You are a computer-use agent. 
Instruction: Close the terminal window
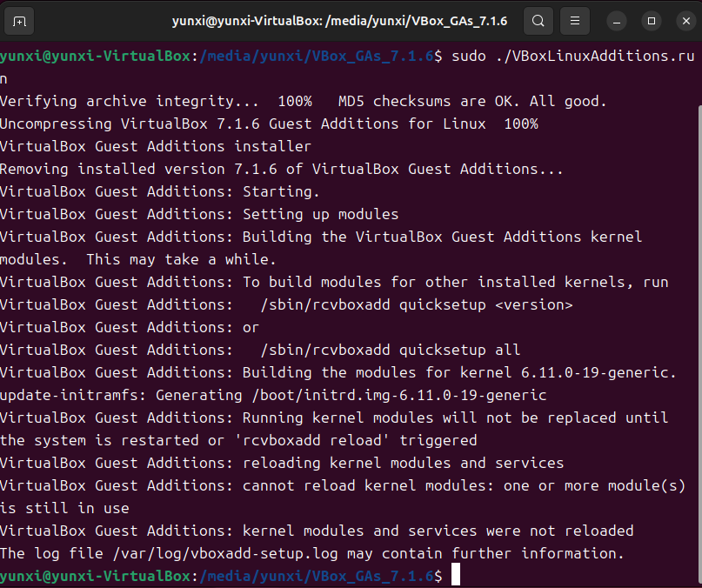click(685, 21)
